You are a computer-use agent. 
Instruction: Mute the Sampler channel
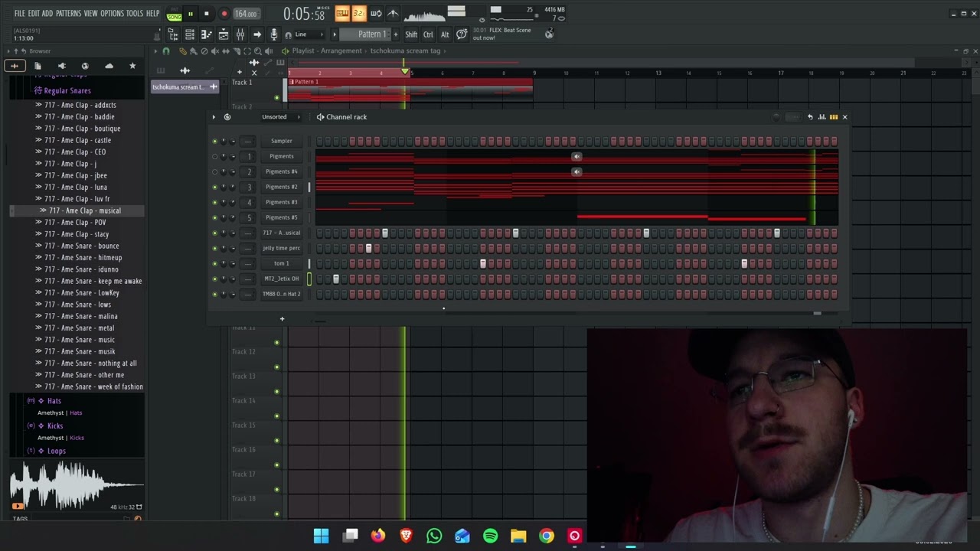point(214,141)
